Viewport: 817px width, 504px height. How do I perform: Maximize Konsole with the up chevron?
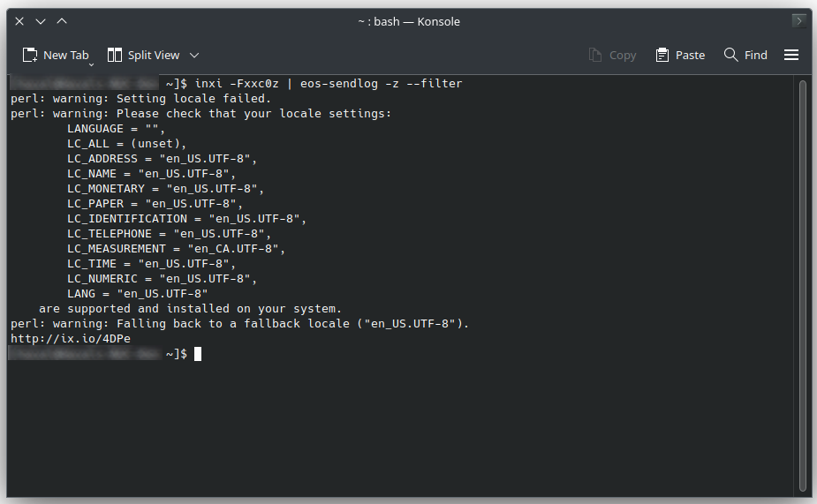(x=62, y=21)
